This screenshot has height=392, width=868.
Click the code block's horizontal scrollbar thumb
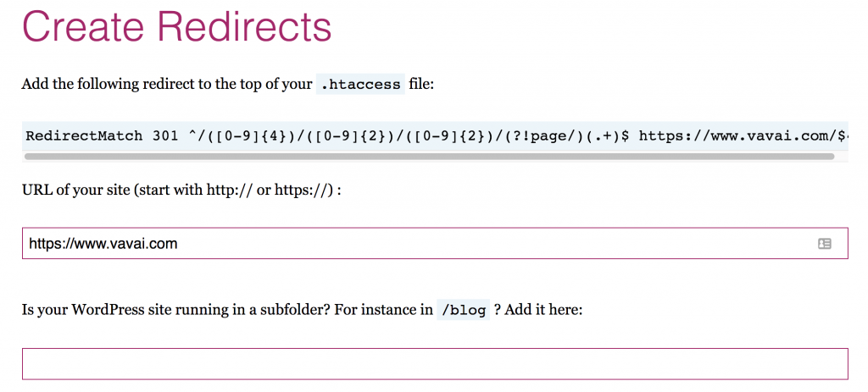pyautogui.click(x=429, y=156)
